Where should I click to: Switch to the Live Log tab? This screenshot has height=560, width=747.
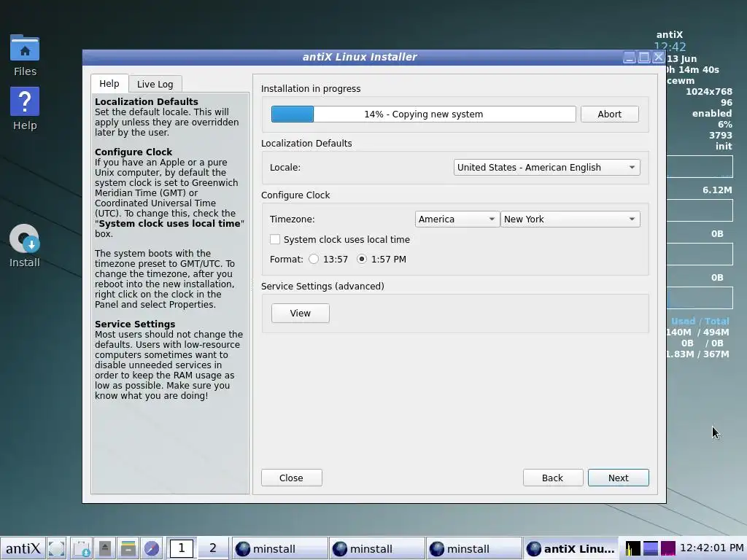point(155,85)
